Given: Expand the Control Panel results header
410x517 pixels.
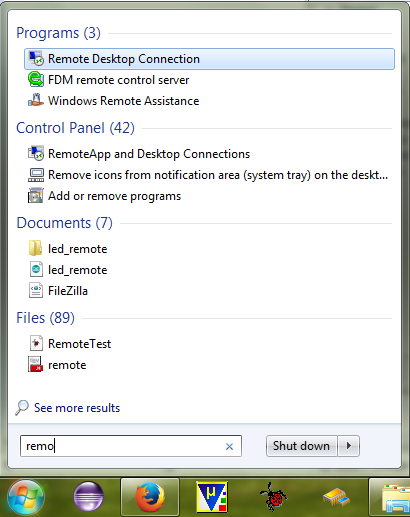Looking at the screenshot, I should [75, 128].
